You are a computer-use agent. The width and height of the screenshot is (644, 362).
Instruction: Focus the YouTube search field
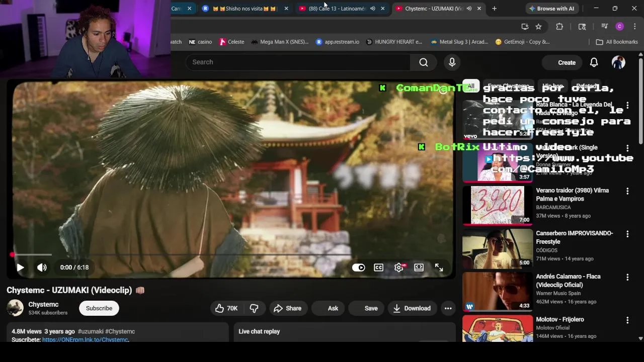[298, 62]
